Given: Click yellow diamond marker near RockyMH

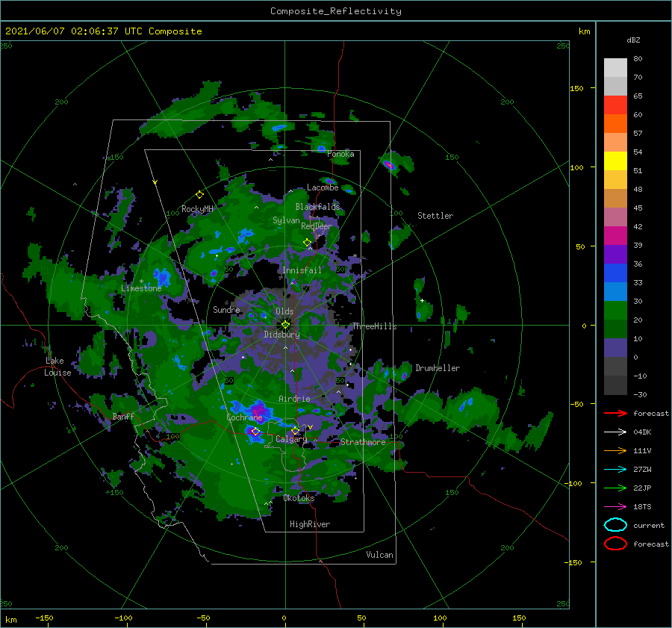Looking at the screenshot, I should 199,195.
